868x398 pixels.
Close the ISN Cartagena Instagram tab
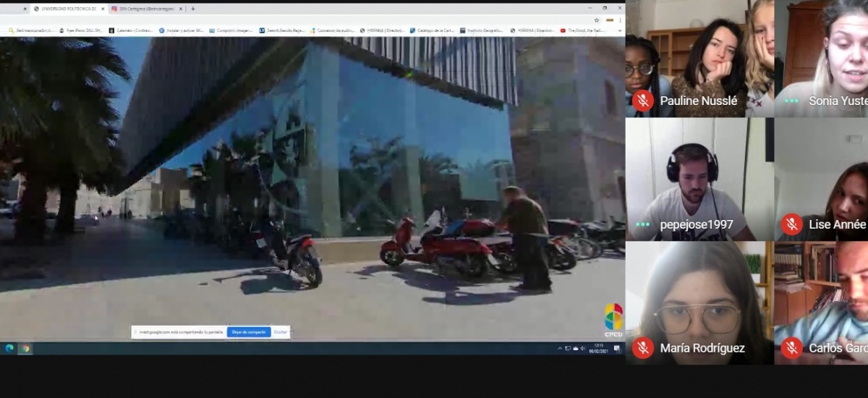[182, 9]
